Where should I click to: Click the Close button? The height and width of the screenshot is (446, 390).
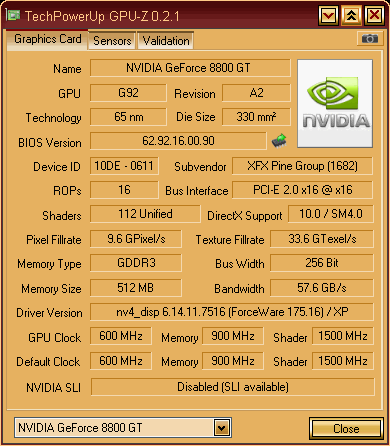(346, 429)
